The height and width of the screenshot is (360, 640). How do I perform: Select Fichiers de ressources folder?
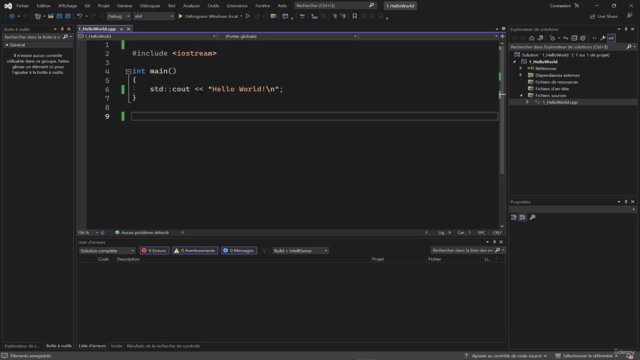(x=557, y=82)
